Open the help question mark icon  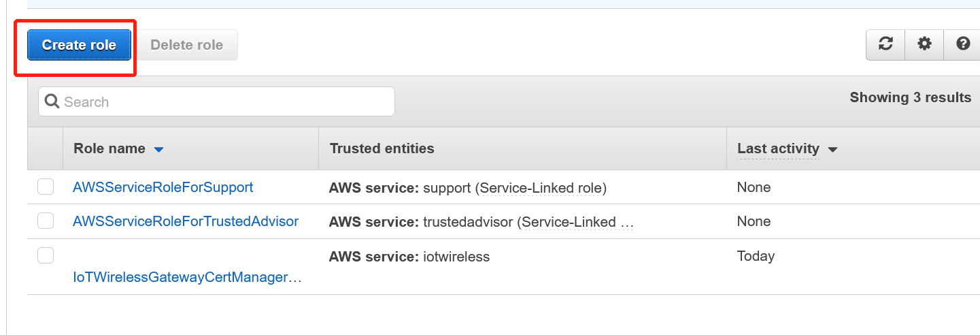962,44
